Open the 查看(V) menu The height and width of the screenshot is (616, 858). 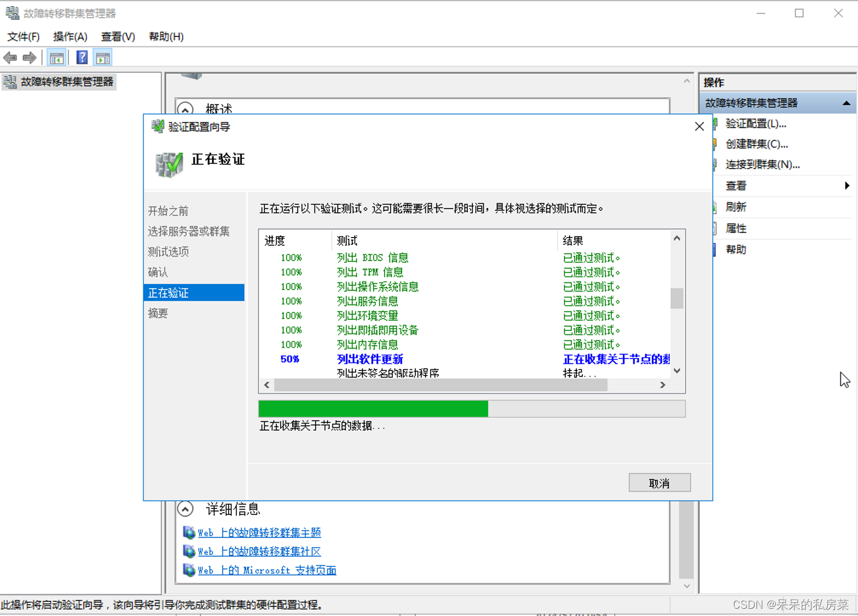tap(118, 37)
